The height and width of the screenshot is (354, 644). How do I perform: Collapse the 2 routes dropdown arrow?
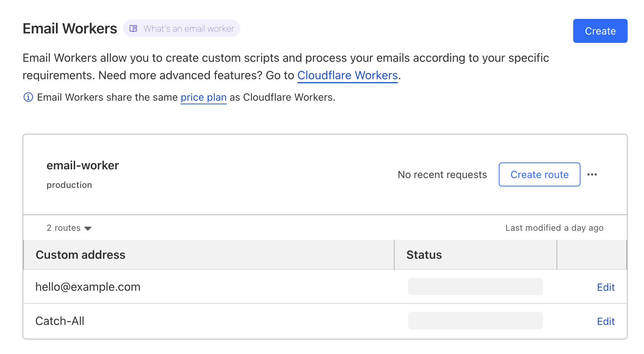click(x=88, y=229)
